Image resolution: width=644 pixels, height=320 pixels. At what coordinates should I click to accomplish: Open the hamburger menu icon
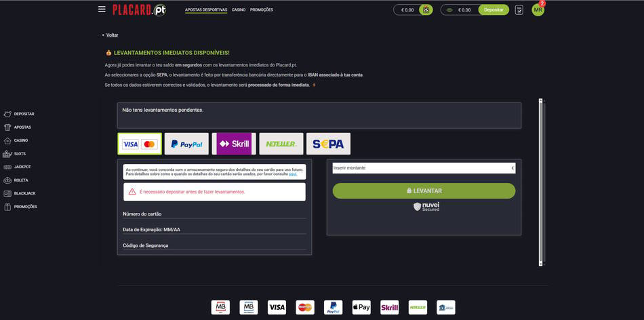[x=102, y=9]
